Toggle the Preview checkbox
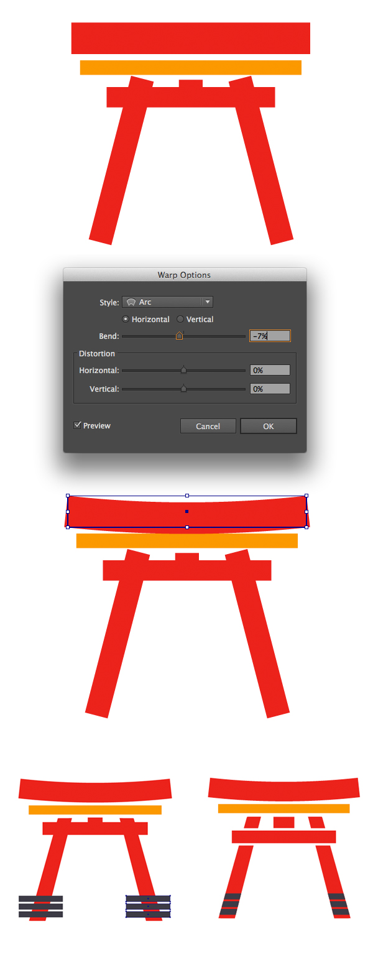 (78, 425)
